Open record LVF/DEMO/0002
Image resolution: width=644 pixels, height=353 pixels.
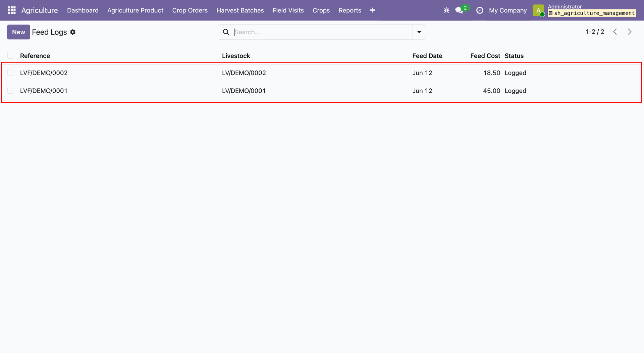pyautogui.click(x=44, y=73)
